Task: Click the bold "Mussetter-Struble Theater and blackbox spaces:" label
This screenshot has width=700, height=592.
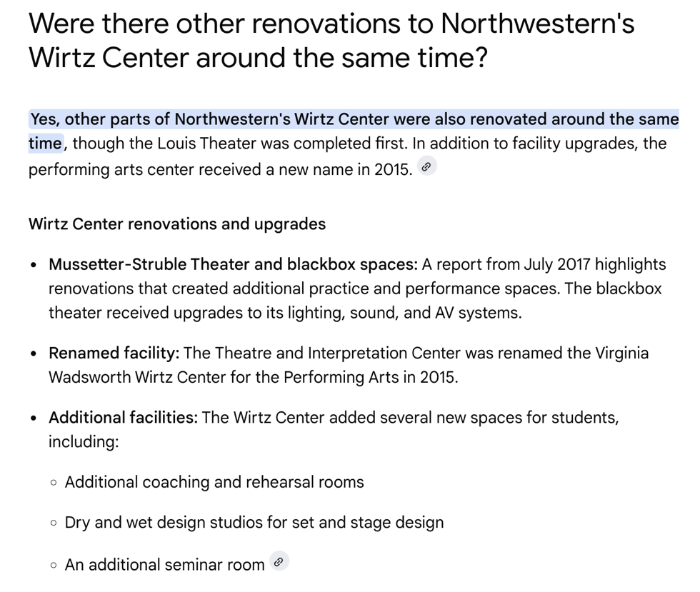Action: click(233, 264)
